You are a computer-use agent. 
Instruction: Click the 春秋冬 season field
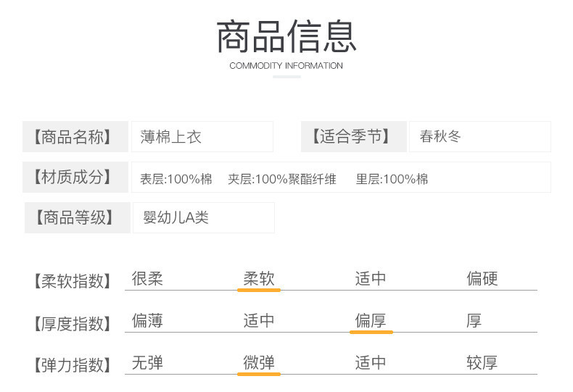479,136
